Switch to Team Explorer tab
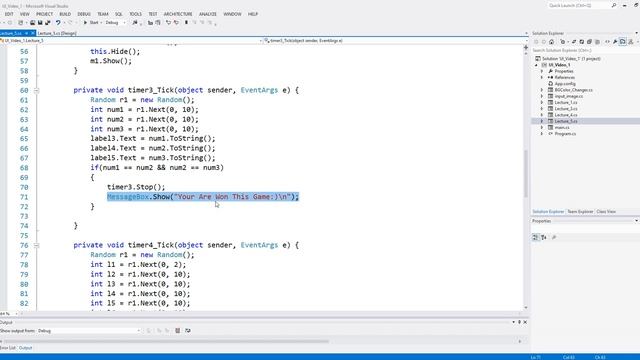Image resolution: width=640 pixels, height=360 pixels. 580,211
